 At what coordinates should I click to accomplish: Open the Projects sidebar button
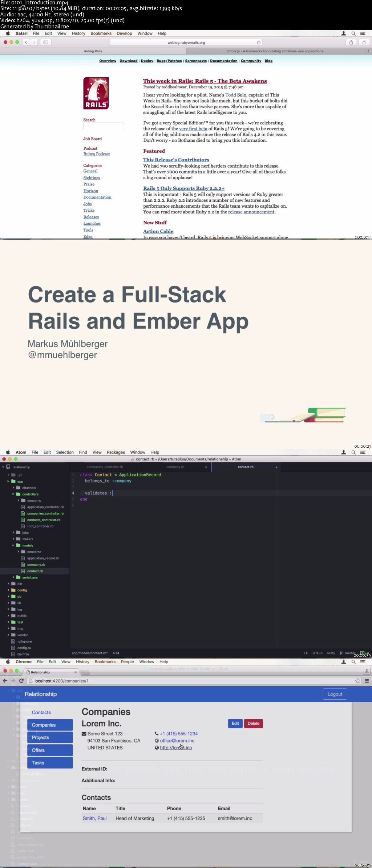pyautogui.click(x=50, y=737)
